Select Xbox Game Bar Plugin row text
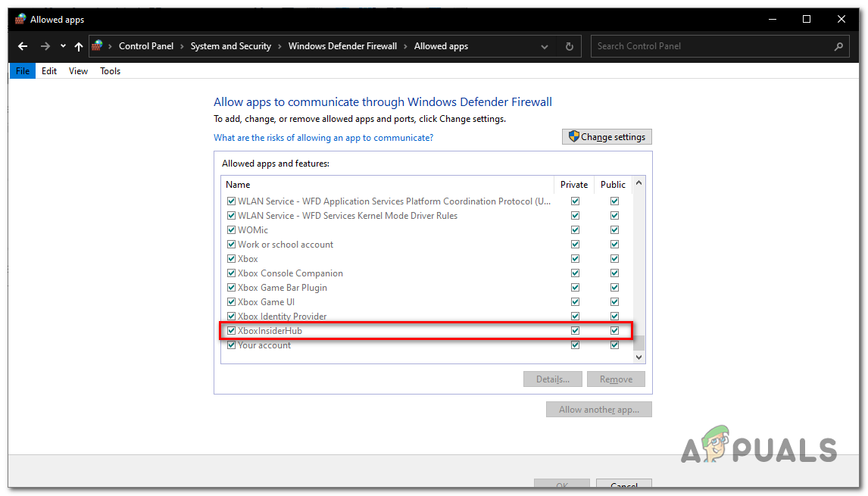This screenshot has width=868, height=496. tap(283, 287)
